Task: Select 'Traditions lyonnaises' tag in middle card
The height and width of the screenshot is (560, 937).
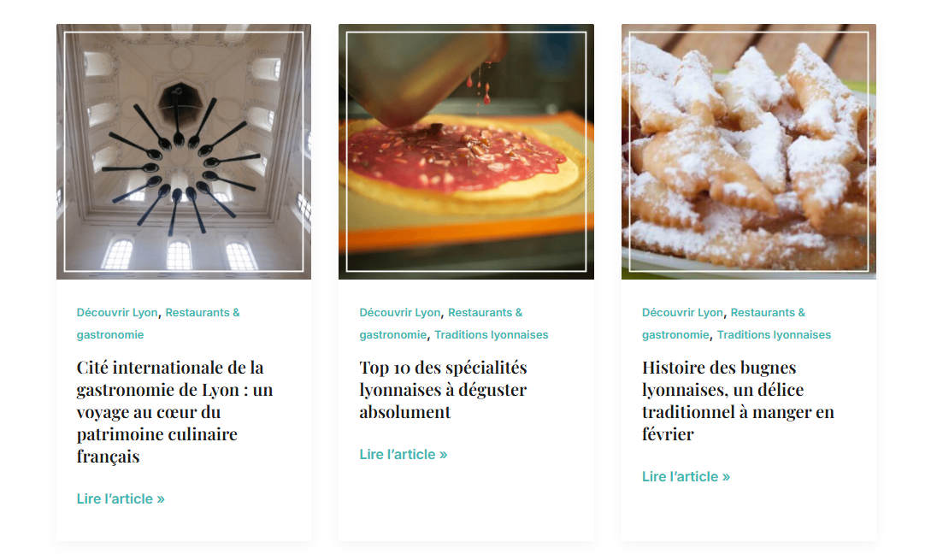Action: pos(492,334)
